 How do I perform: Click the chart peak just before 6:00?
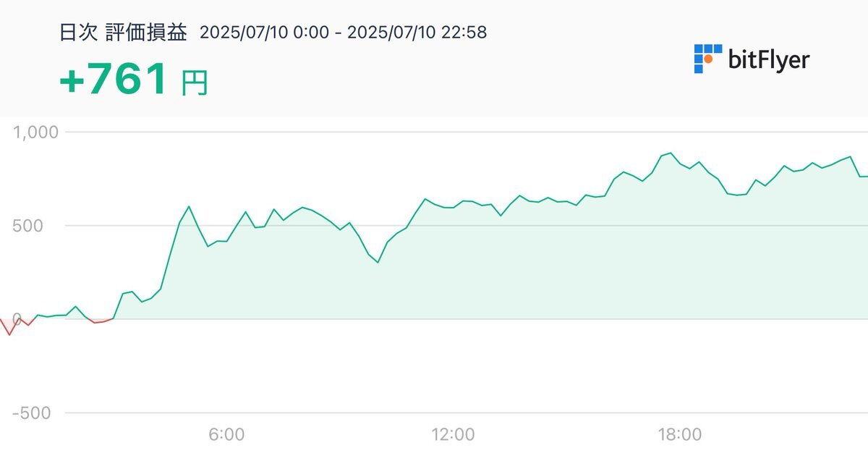coord(189,206)
